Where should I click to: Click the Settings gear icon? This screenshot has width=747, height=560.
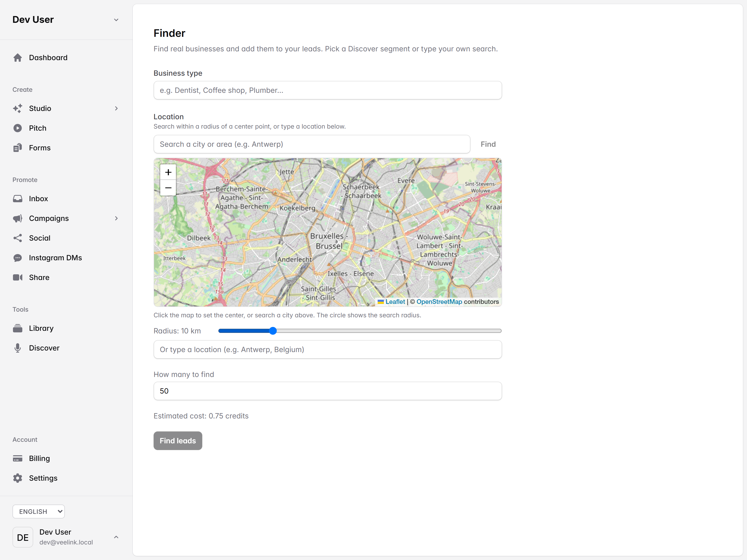18,478
